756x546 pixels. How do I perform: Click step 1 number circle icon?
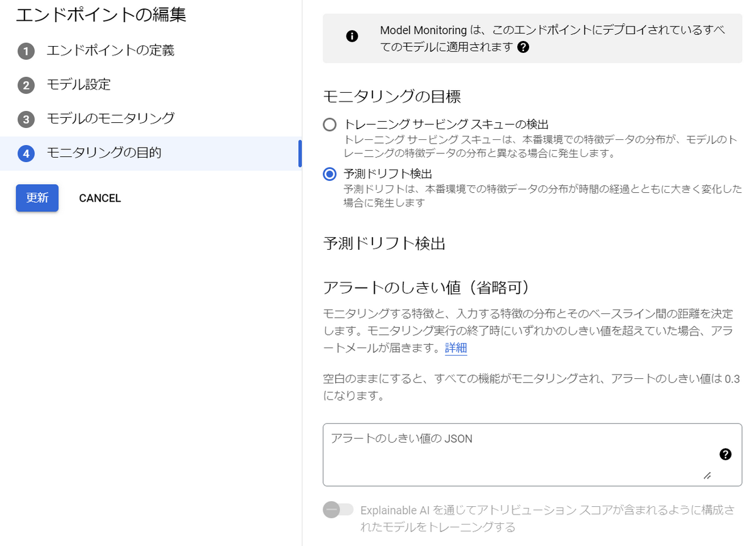[26, 51]
